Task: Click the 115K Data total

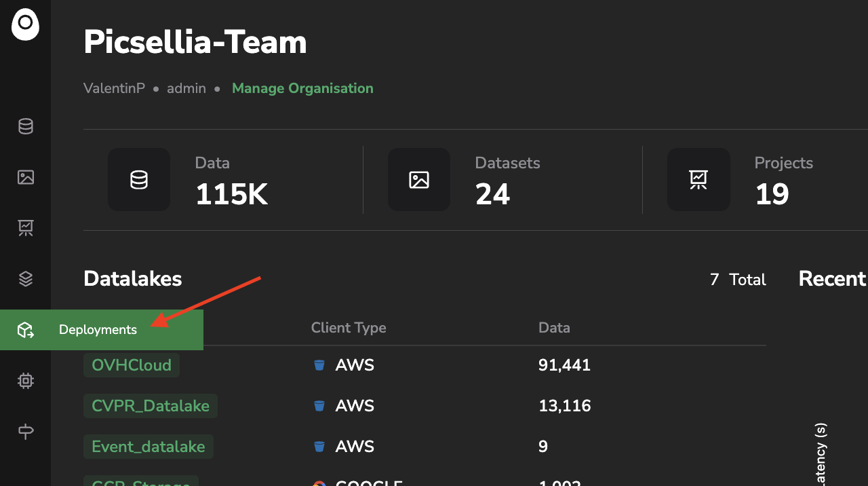Action: point(232,195)
